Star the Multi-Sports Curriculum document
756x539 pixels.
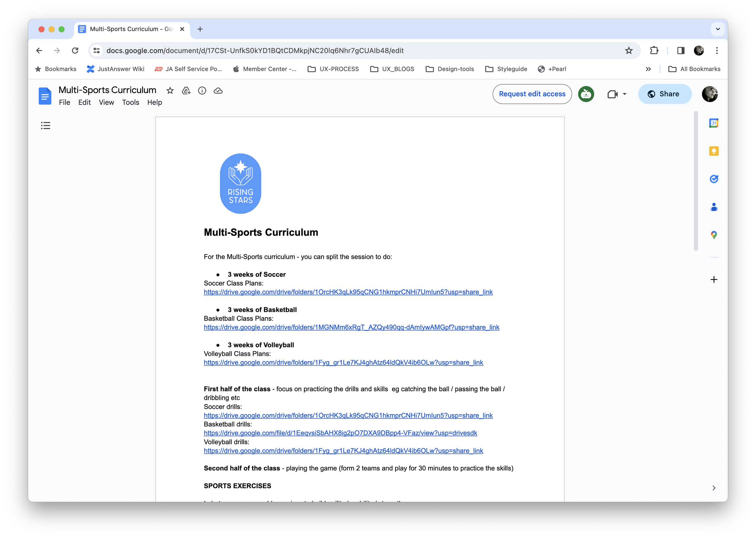tap(170, 91)
